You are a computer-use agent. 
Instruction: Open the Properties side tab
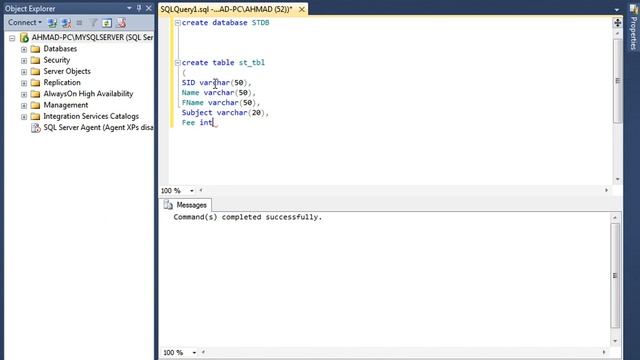pos(633,28)
